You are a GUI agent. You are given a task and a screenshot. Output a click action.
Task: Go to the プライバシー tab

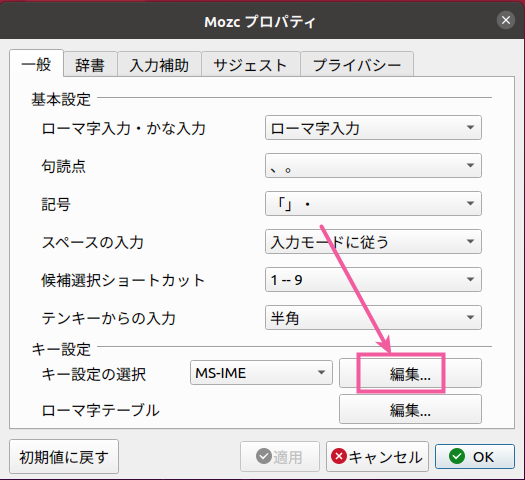(x=357, y=65)
